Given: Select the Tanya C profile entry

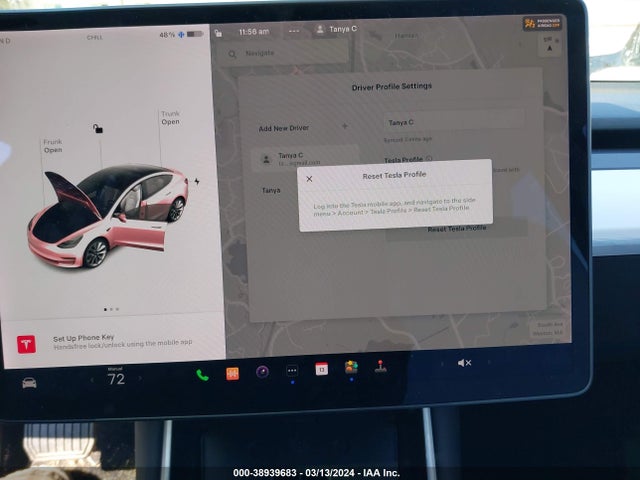Looking at the screenshot, I should (x=305, y=158).
